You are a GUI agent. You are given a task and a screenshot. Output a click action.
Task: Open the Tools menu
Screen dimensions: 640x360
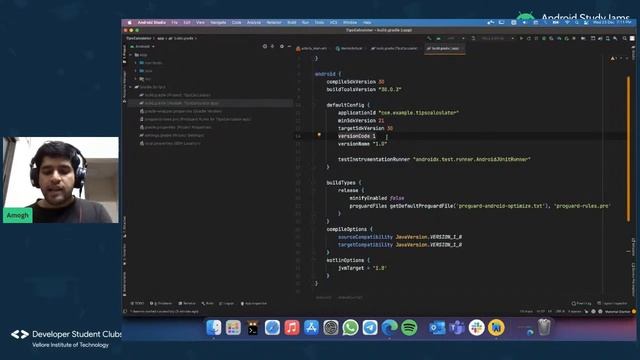coord(319,22)
